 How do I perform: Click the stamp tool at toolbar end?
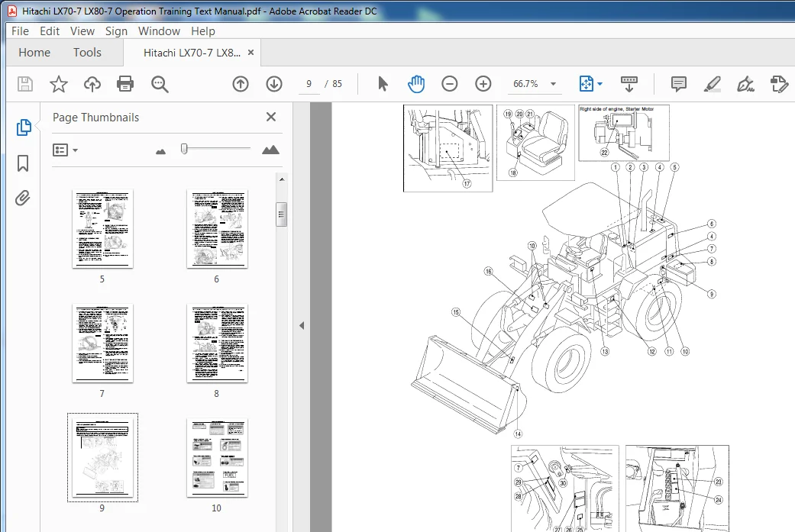point(779,84)
